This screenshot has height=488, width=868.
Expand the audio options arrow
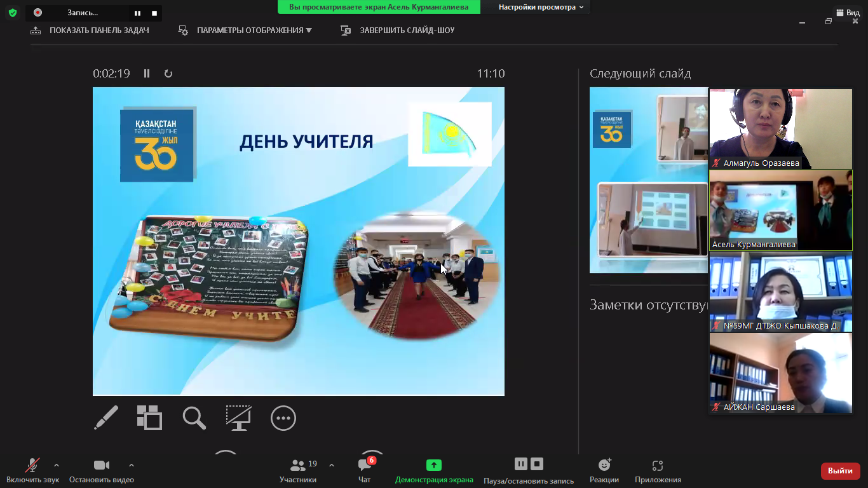pyautogui.click(x=57, y=465)
